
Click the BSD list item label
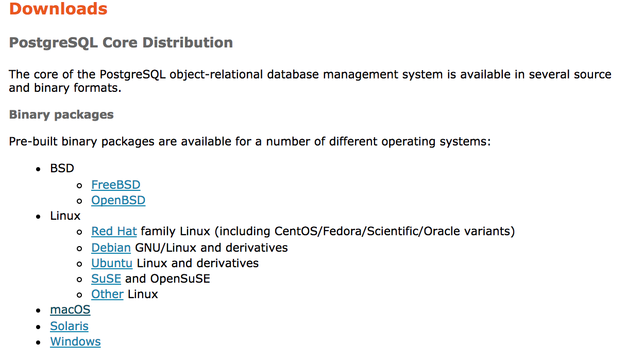point(62,168)
